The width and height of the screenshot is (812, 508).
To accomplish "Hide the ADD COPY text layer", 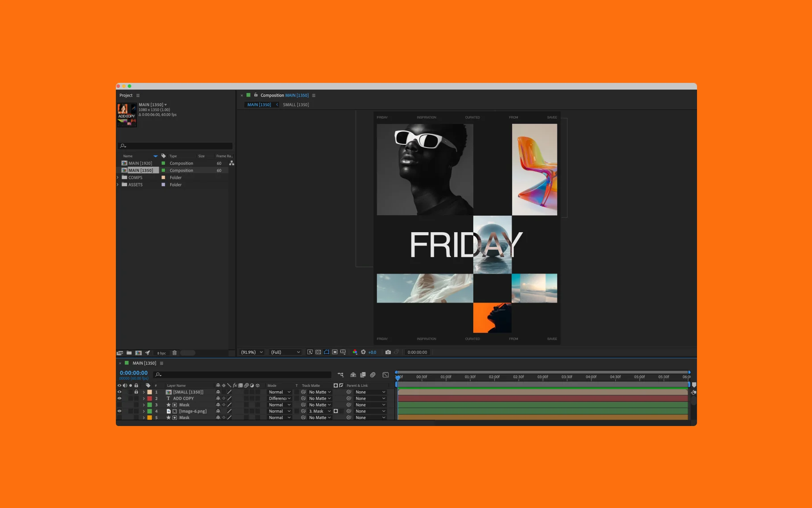I will 119,398.
